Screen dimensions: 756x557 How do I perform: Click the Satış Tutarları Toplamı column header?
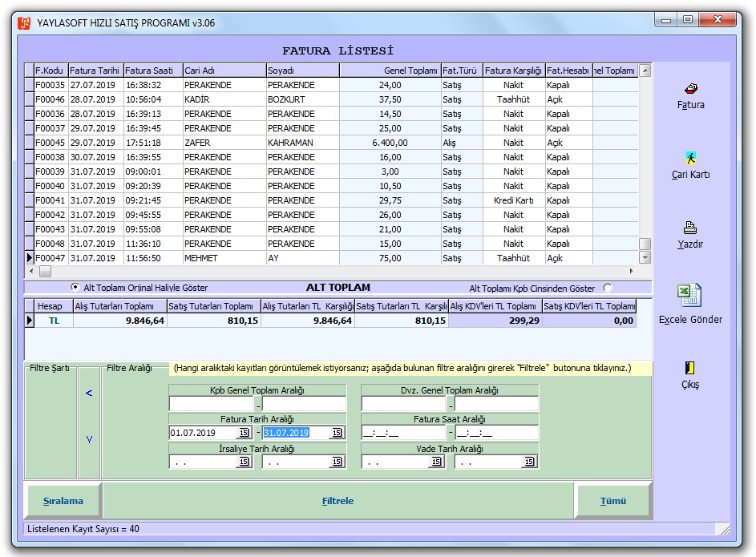click(213, 306)
